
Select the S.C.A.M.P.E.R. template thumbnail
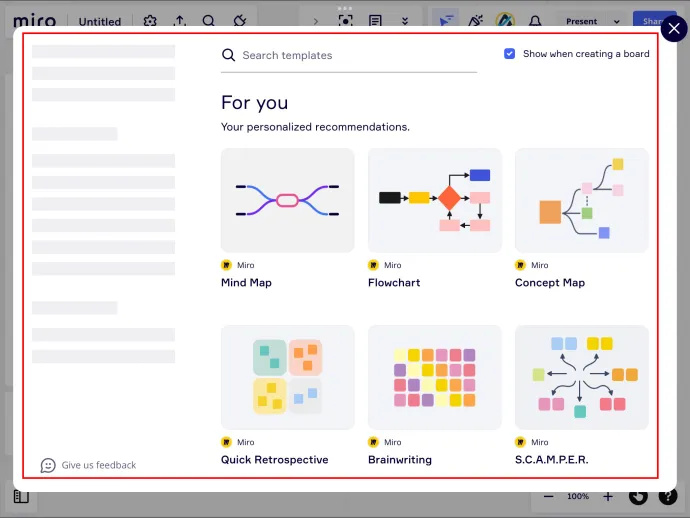581,377
